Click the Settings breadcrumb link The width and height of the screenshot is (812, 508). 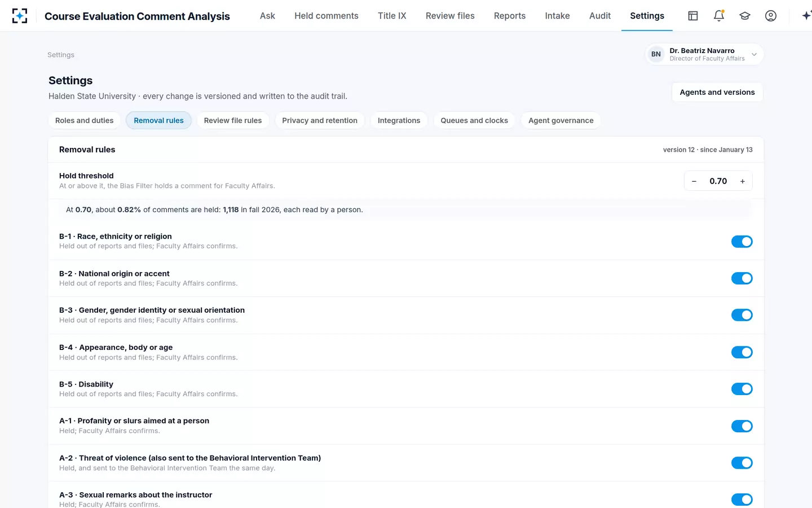tap(61, 55)
